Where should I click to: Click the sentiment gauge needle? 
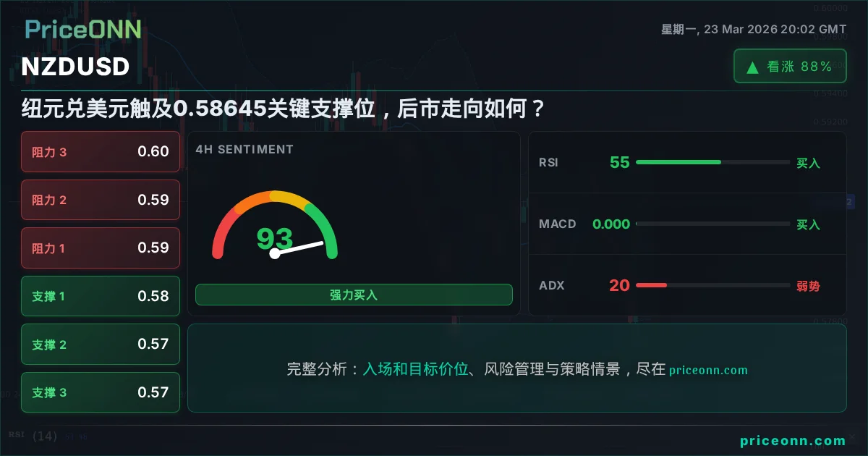click(298, 248)
